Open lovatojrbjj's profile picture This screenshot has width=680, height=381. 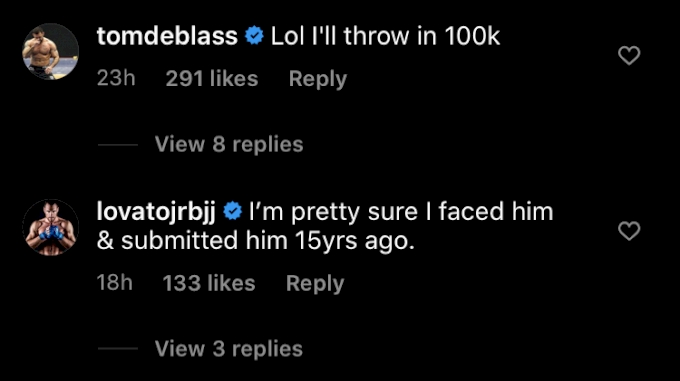point(50,228)
